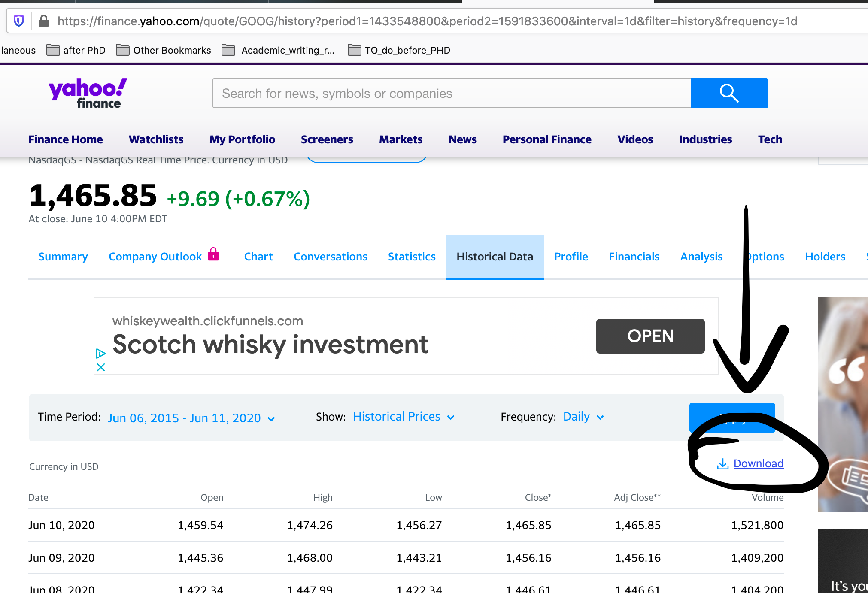Screen dimensions: 868x593
Task: Open the Financials tab
Action: coord(634,257)
